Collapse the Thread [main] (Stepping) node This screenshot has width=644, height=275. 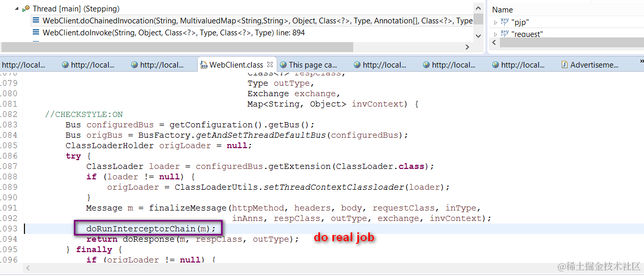pos(17,9)
